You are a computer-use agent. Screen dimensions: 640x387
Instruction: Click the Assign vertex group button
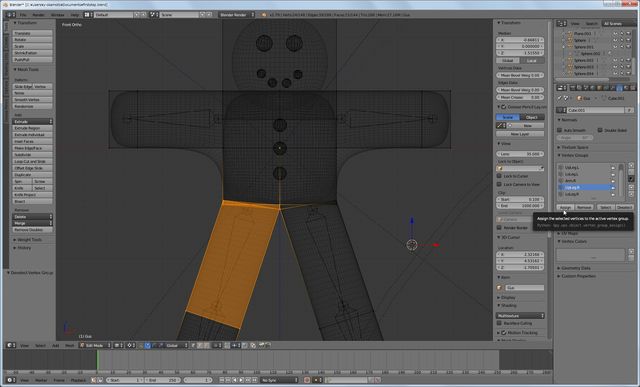[x=565, y=207]
